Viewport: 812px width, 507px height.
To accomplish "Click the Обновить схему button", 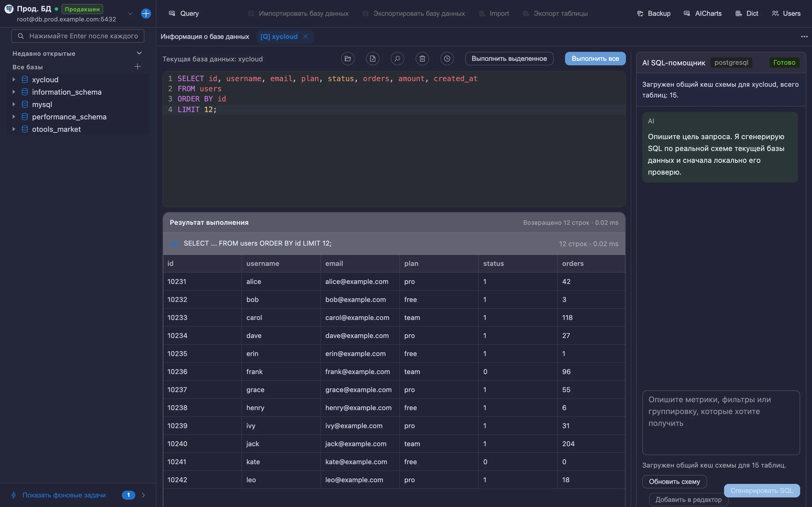I will pyautogui.click(x=674, y=482).
